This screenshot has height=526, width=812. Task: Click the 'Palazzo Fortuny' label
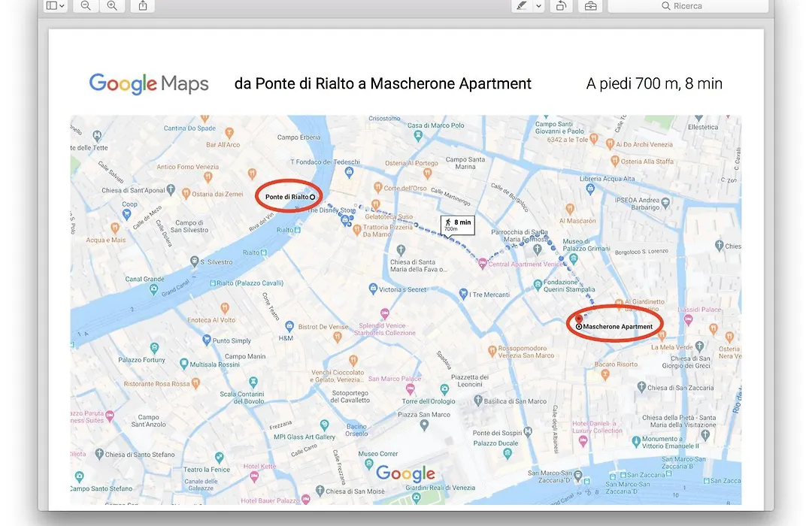click(x=141, y=360)
